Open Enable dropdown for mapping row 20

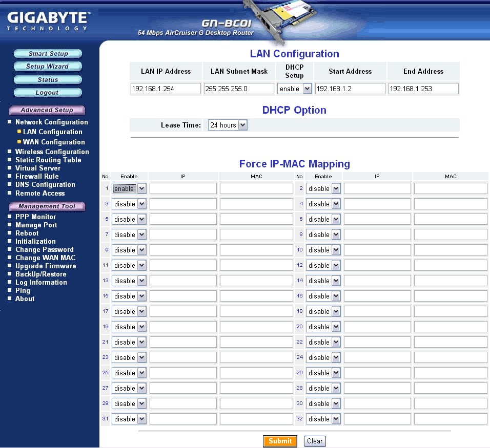tap(323, 327)
